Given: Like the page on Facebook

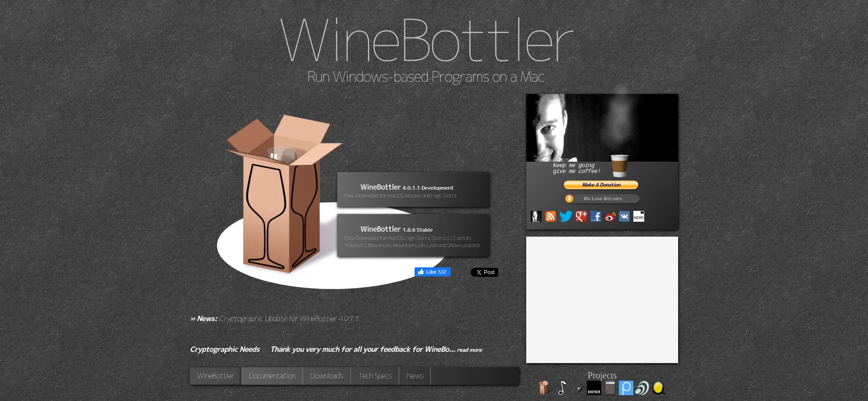Looking at the screenshot, I should (x=433, y=272).
